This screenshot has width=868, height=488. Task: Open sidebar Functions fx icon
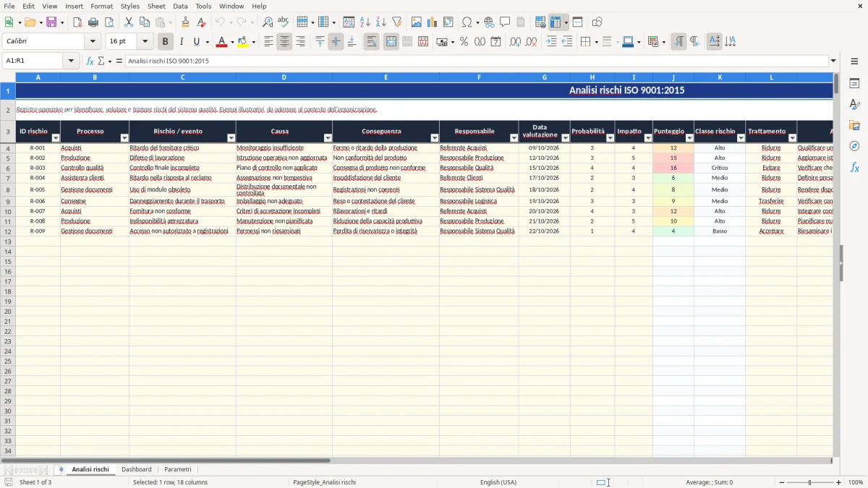click(x=854, y=167)
